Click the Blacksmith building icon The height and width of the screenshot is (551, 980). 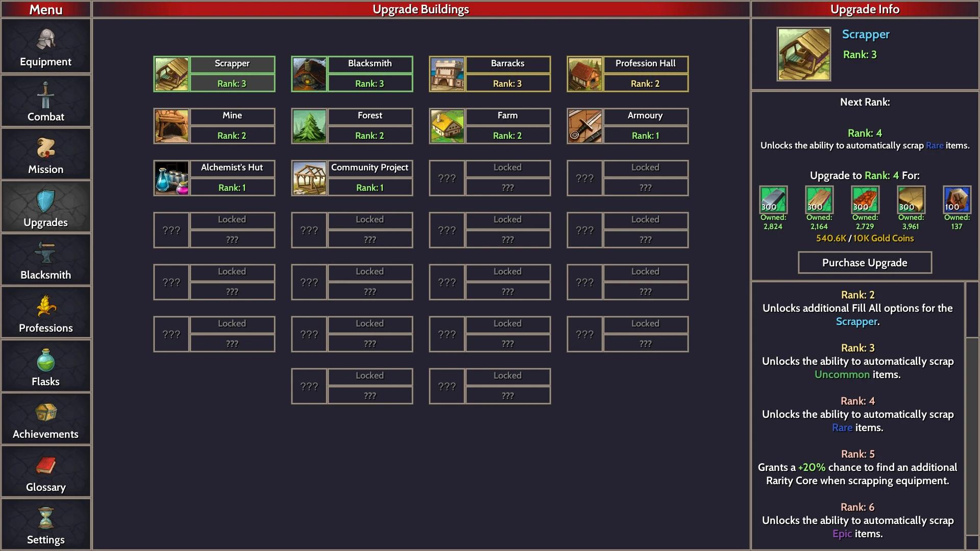click(309, 73)
